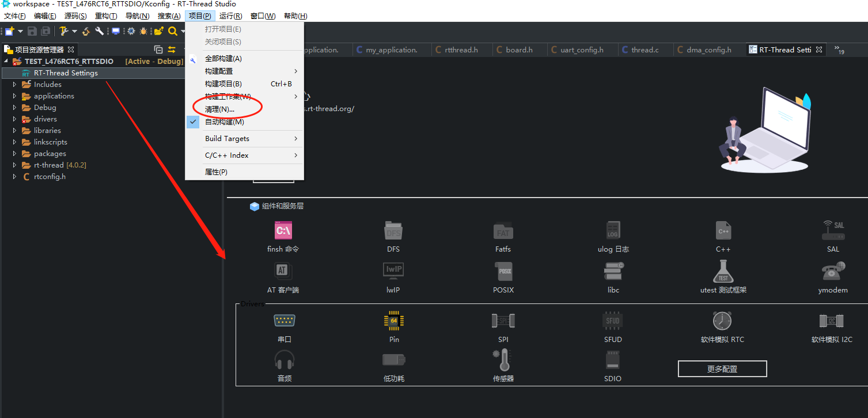868x418 pixels.
Task: Expand the drivers folder in project explorer
Action: 14,119
